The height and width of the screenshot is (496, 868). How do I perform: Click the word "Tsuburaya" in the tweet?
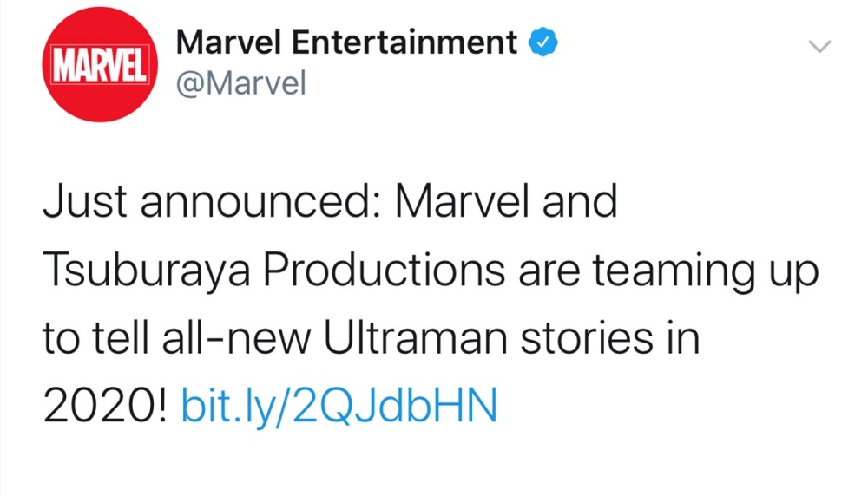pos(146,271)
